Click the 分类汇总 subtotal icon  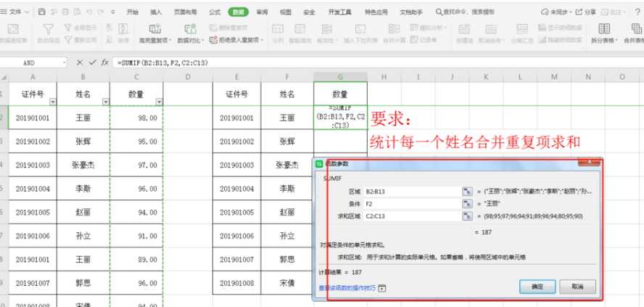(x=522, y=29)
